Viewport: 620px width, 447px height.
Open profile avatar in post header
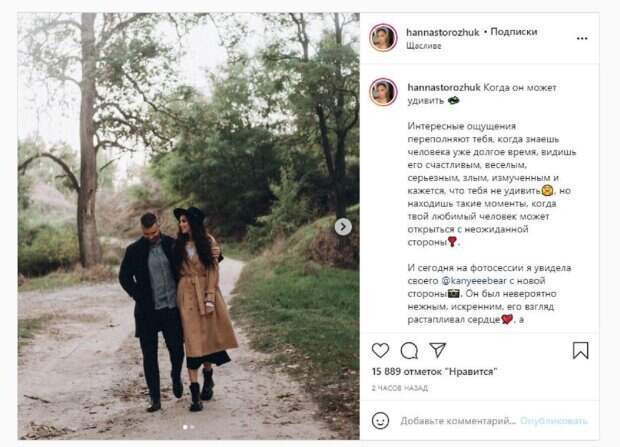(x=383, y=38)
